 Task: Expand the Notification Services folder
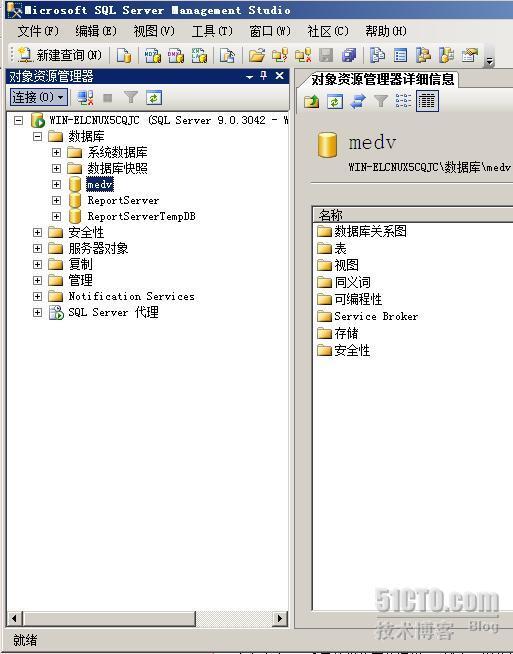tap(38, 297)
